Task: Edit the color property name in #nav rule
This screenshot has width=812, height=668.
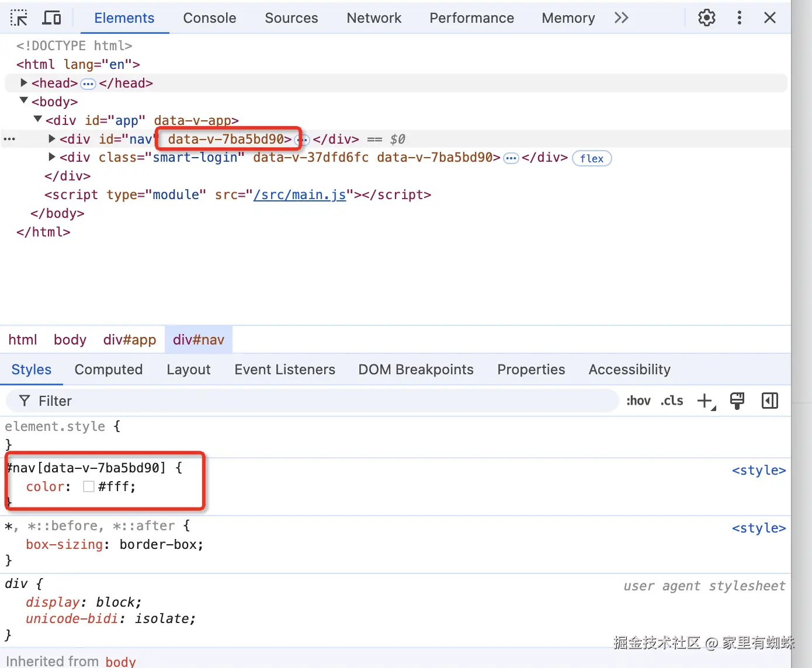Action: 46,486
